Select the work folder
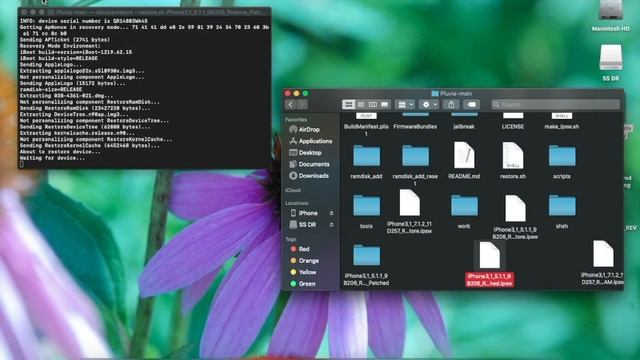Viewport: 640px width, 360px height. coord(464,206)
